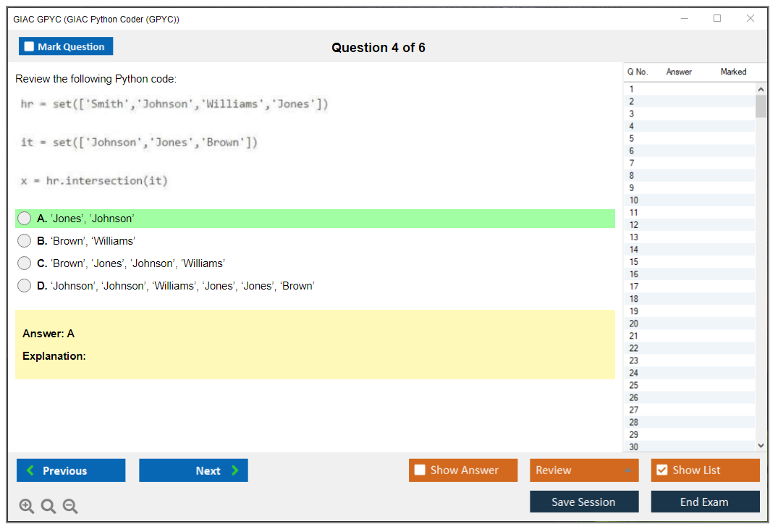Open the Review dropdown menu
Viewport: 778px width, 532px height.
click(x=584, y=470)
